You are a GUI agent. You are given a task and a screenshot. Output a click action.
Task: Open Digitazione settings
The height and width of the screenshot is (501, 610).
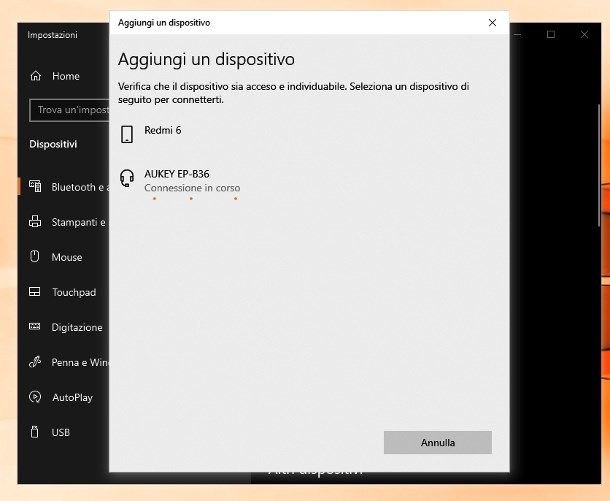(x=77, y=328)
